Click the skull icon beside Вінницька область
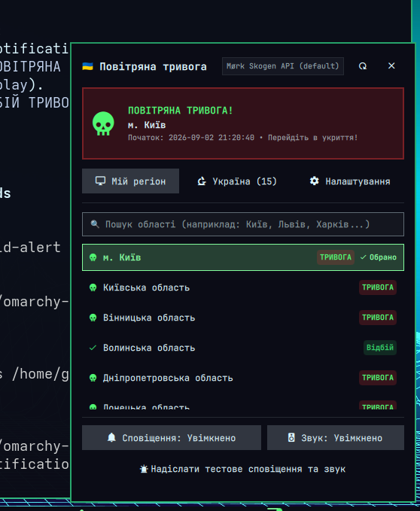Screen dimensions: 420x511 pos(93,318)
